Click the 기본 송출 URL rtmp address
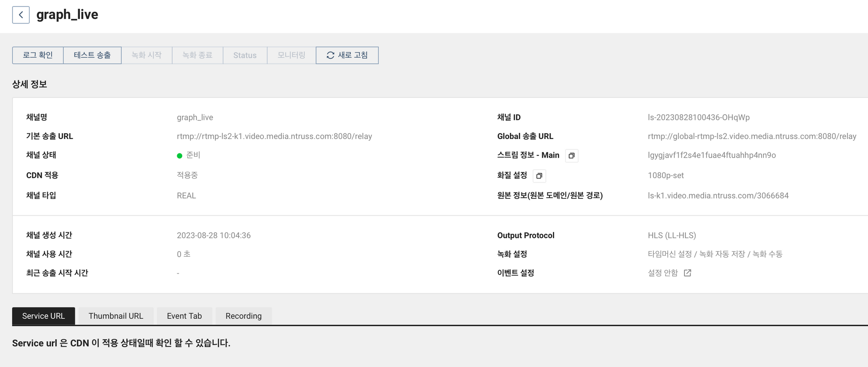 click(274, 136)
